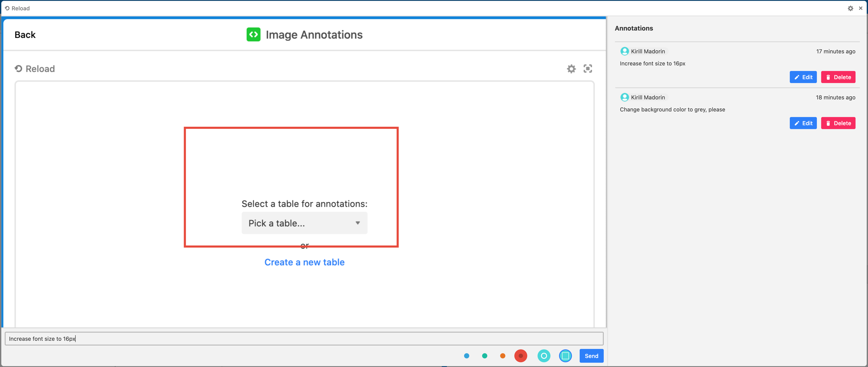Pick the orange annotation color dot
This screenshot has width=868, height=367.
pyautogui.click(x=502, y=356)
